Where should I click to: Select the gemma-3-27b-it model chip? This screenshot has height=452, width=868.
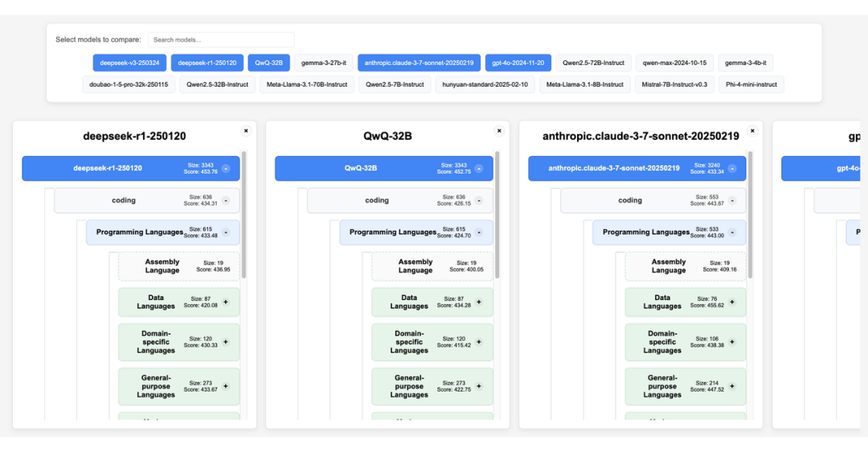point(324,63)
